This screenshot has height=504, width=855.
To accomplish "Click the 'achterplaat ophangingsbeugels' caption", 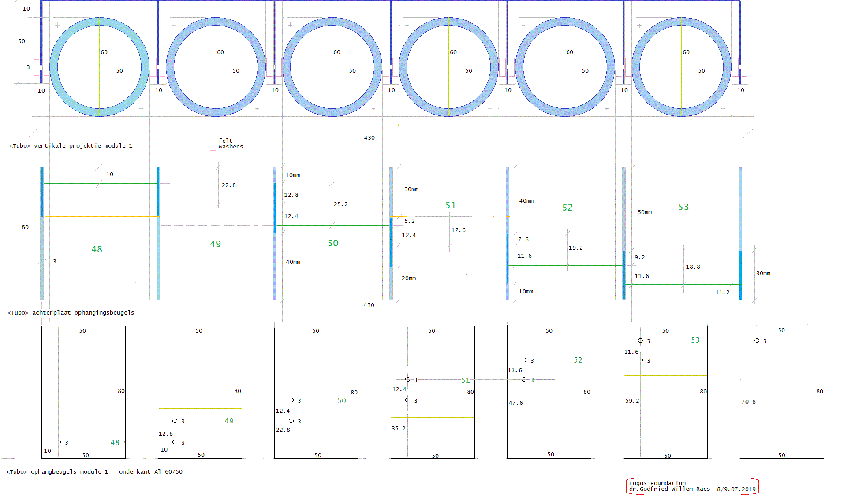I will click(x=83, y=313).
